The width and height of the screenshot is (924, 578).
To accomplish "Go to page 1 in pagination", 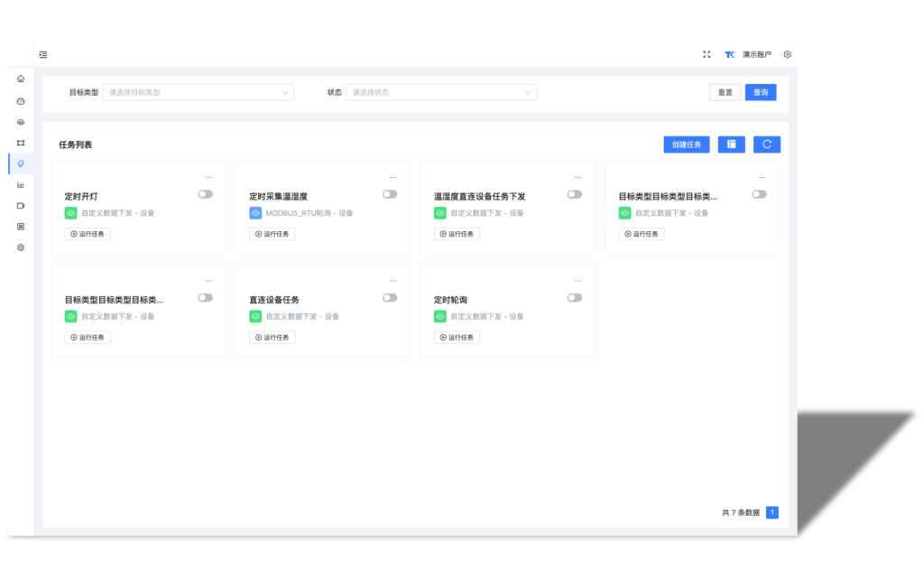I will coord(772,513).
